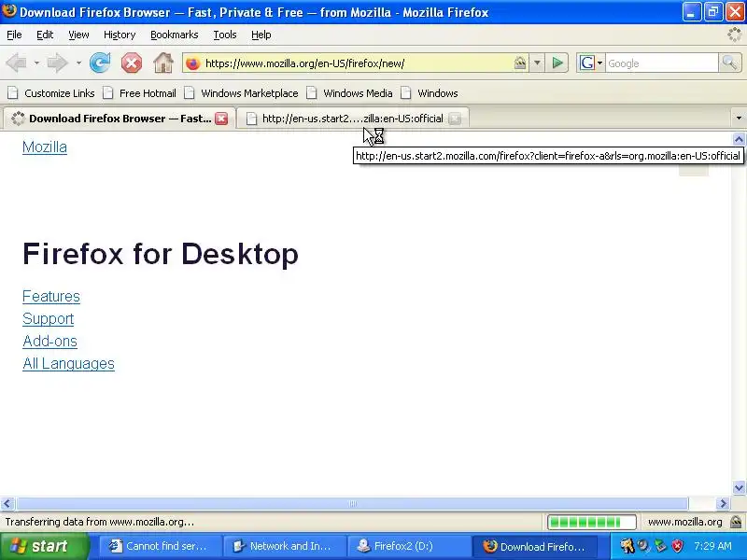Image resolution: width=747 pixels, height=560 pixels.
Task: Open the list all tabs dropdown
Action: (x=739, y=119)
